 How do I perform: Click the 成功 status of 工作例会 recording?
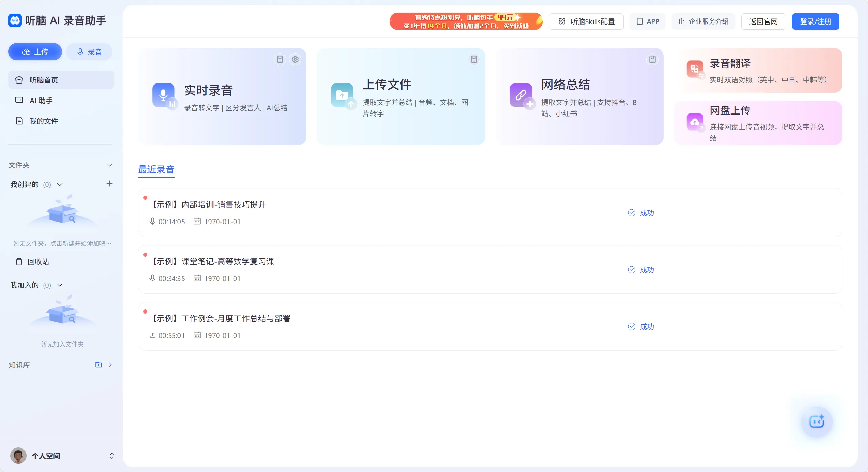[641, 326]
